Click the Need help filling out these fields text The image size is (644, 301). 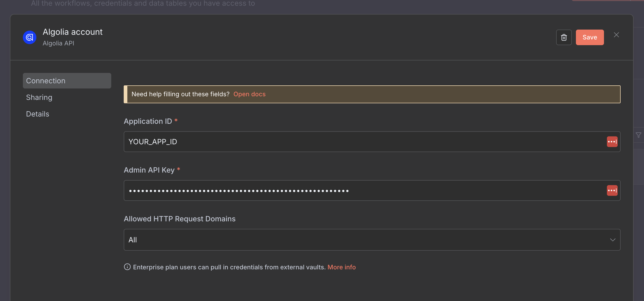(180, 94)
